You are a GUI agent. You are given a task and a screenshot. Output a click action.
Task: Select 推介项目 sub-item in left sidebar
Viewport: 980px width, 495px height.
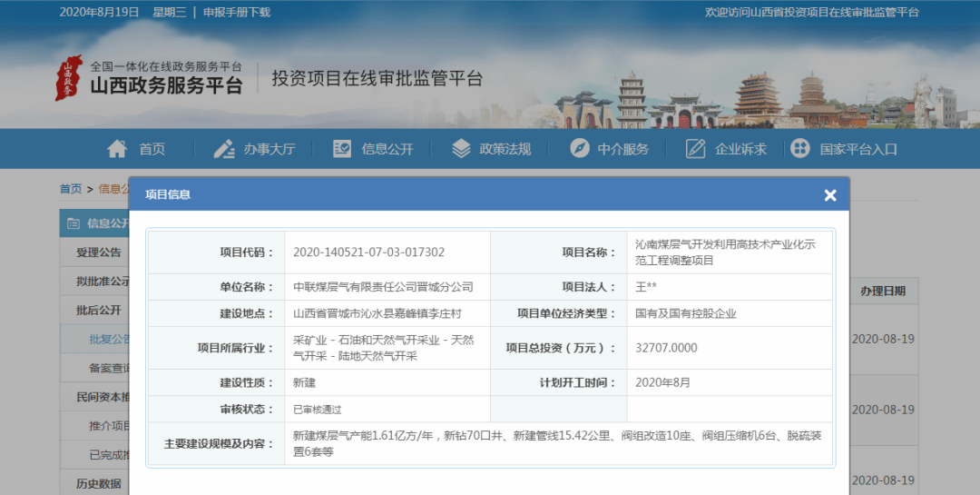click(x=110, y=426)
